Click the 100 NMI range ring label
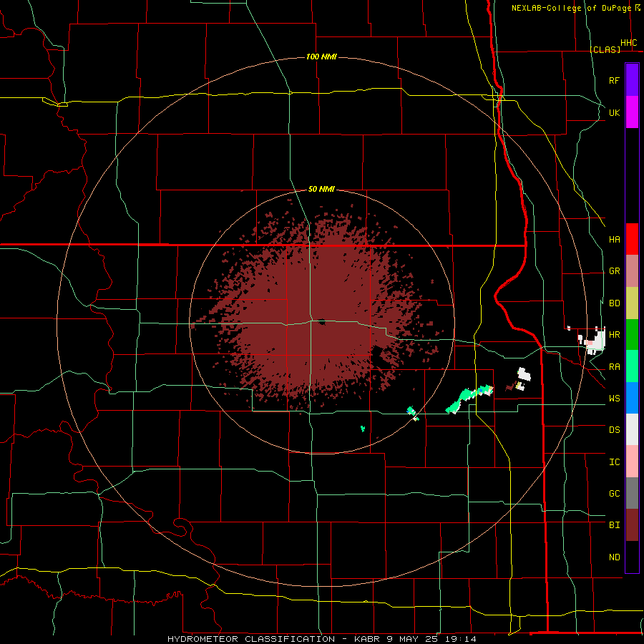644x644 pixels. pyautogui.click(x=321, y=57)
